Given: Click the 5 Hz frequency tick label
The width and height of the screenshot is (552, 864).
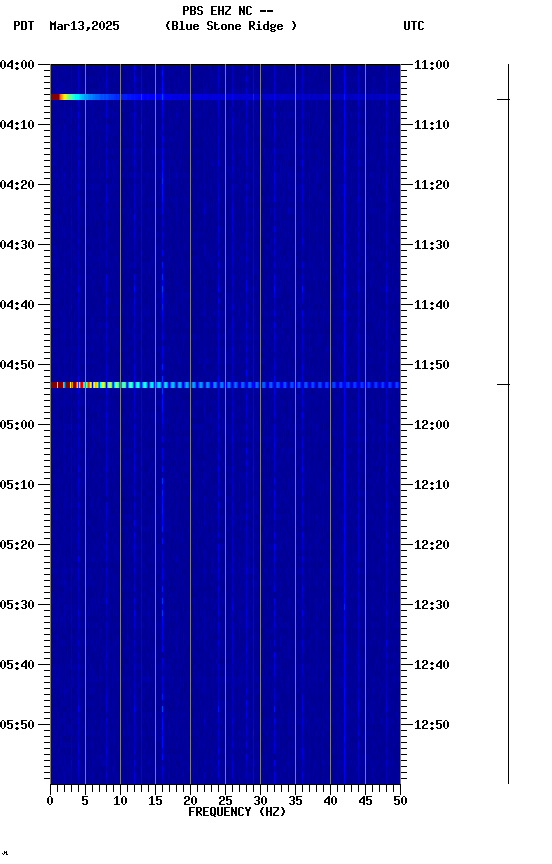Looking at the screenshot, I should point(85,801).
